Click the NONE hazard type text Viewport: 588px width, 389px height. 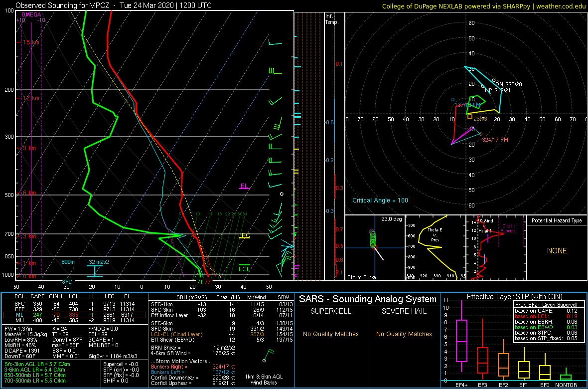pos(556,251)
